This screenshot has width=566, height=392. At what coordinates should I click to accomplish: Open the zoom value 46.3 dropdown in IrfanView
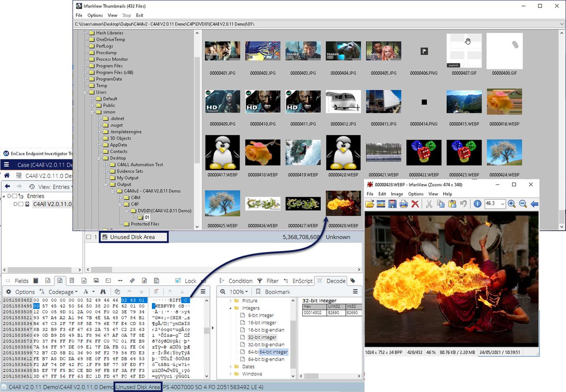502,204
